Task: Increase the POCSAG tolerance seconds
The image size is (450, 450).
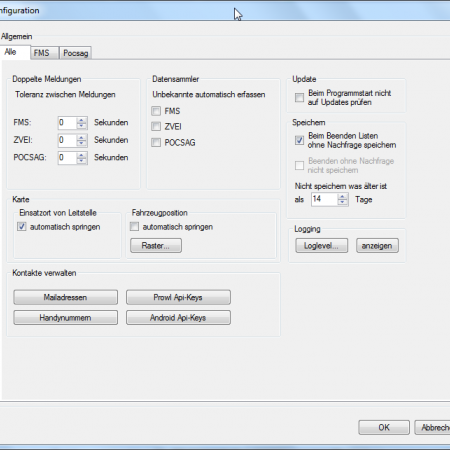Action: click(x=81, y=155)
